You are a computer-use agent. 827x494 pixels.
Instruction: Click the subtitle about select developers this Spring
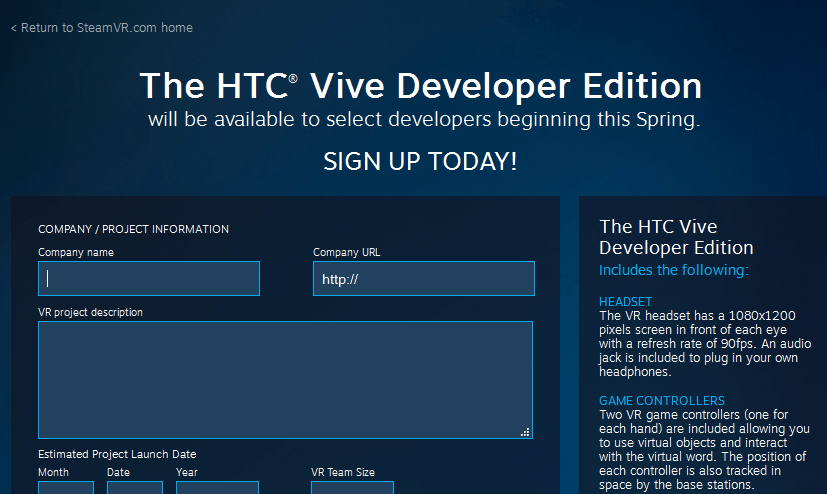tap(424, 120)
